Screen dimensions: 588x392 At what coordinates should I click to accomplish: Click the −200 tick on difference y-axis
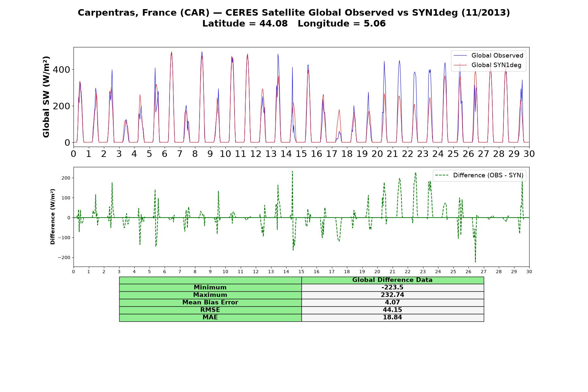coord(64,258)
